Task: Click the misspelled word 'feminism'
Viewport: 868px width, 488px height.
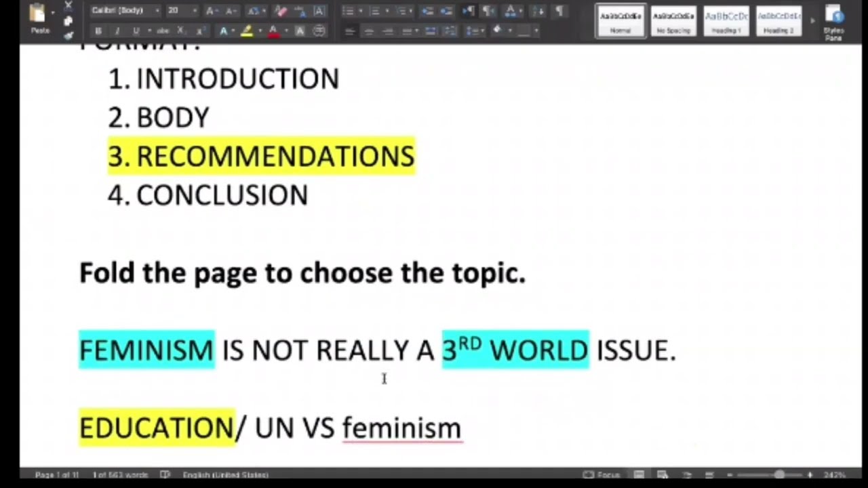Action: click(402, 428)
